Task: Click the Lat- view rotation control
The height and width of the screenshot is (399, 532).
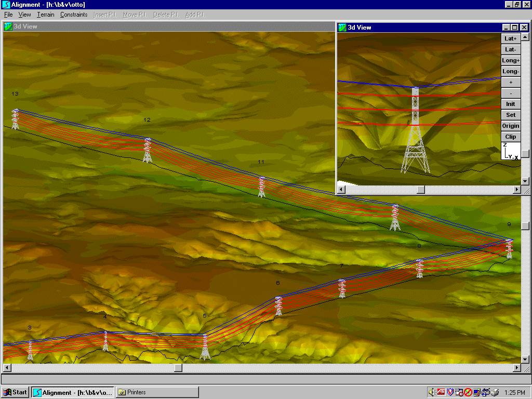Action: (x=510, y=49)
